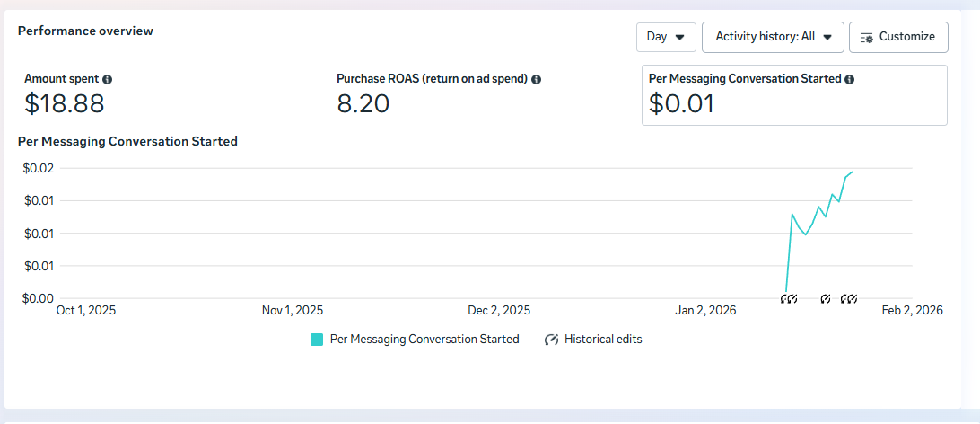The width and height of the screenshot is (980, 424).
Task: Click the Customize columns icon
Action: tap(866, 38)
